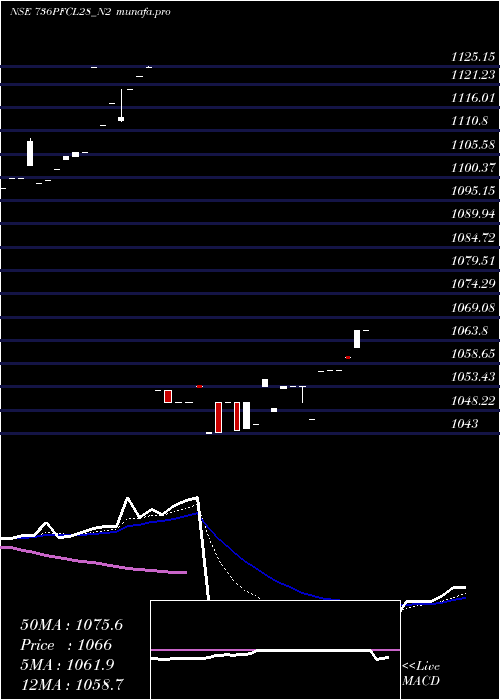The image size is (500, 700).
Task: Click the 50MA : 1075.6 readout
Action: click(x=71, y=625)
